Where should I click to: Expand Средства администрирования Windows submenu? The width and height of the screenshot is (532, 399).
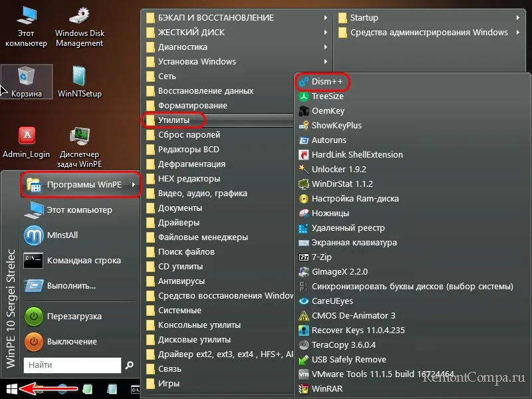click(x=429, y=32)
